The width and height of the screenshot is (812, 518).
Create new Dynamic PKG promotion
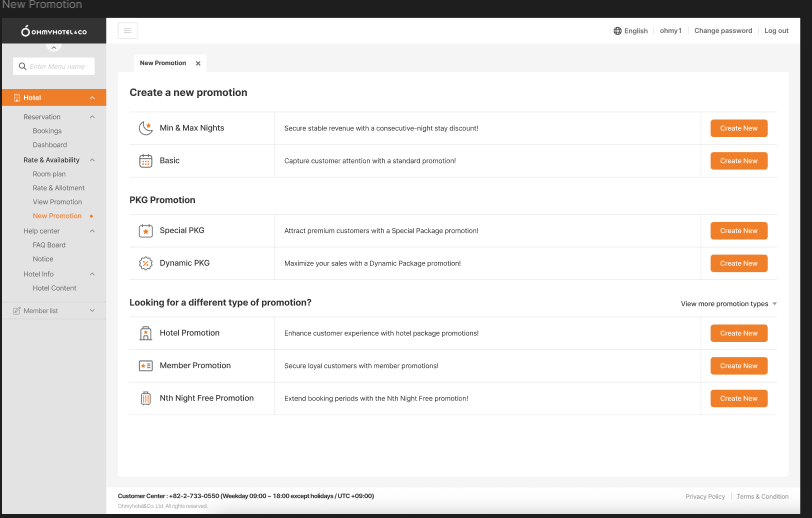click(738, 263)
